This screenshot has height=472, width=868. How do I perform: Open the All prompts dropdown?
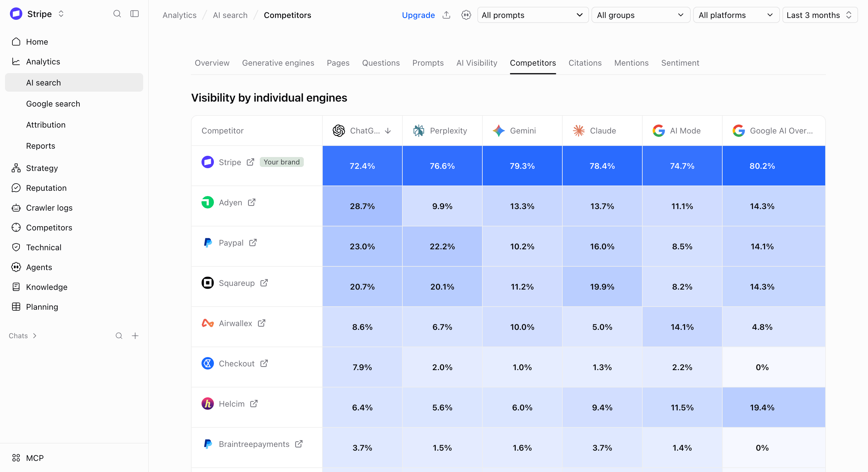tap(533, 15)
